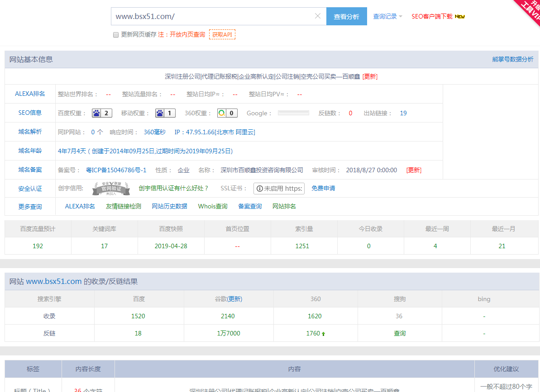Click the 今日收录 value 0
Image resolution: width=540 pixels, height=392 pixels.
click(x=368, y=246)
